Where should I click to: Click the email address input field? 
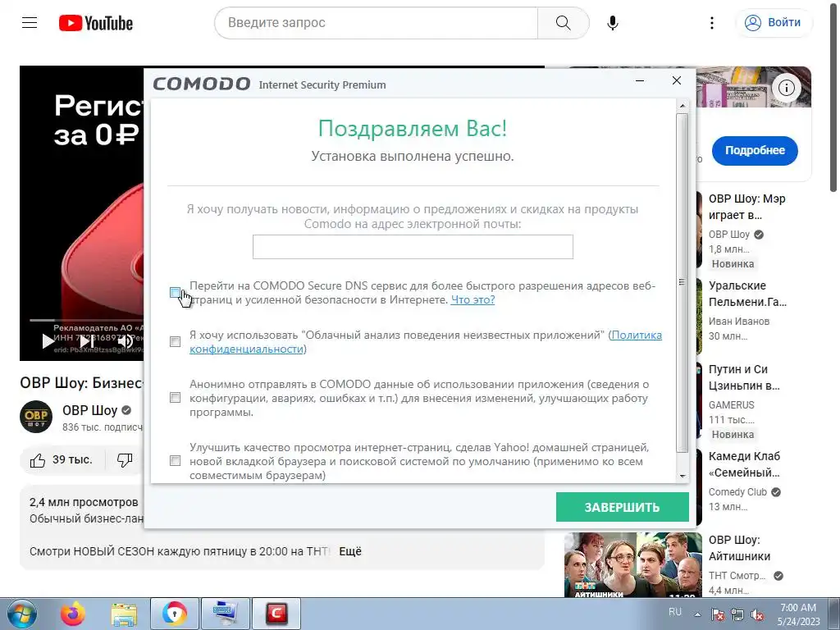tap(413, 246)
